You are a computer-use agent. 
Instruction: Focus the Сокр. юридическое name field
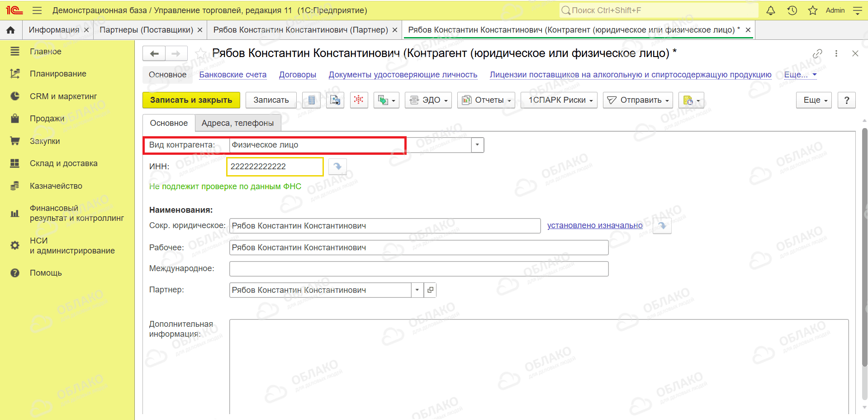click(x=385, y=226)
